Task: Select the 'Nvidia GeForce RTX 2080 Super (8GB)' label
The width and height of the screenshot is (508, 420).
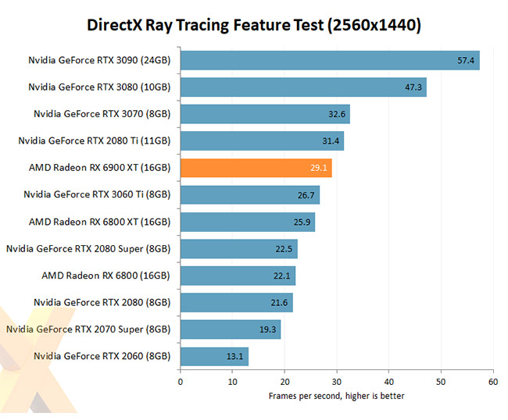Action: [88, 249]
